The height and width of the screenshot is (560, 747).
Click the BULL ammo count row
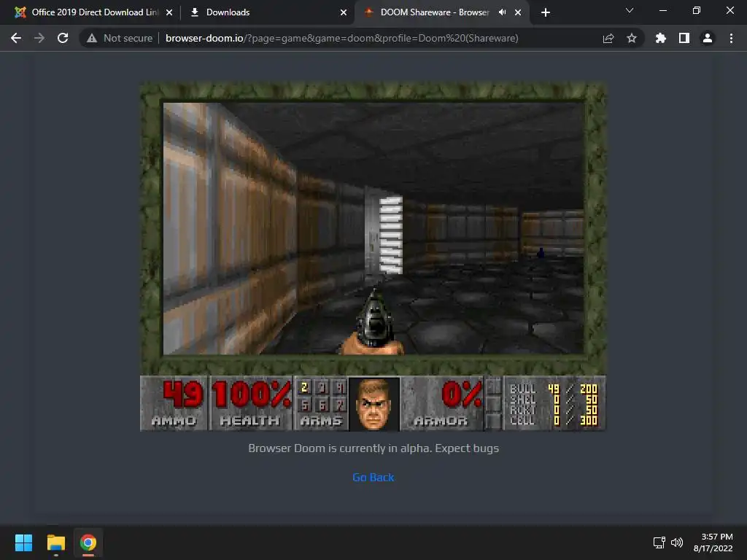[553, 389]
